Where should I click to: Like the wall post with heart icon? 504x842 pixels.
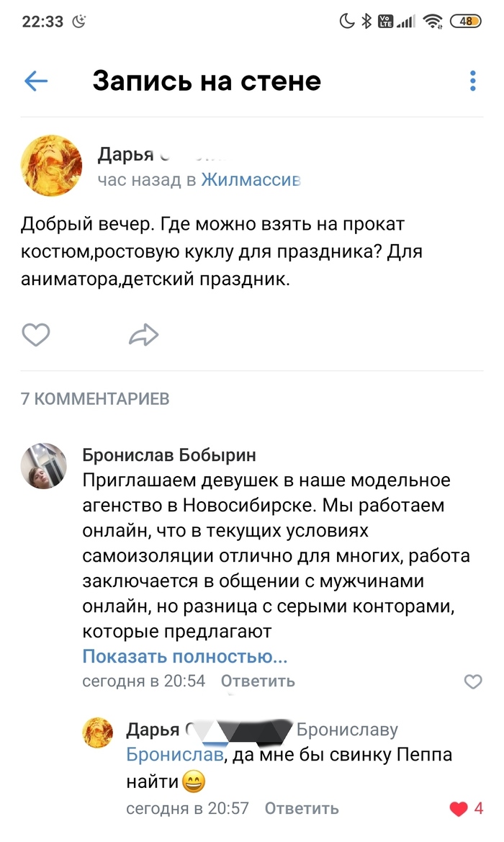[x=36, y=334]
